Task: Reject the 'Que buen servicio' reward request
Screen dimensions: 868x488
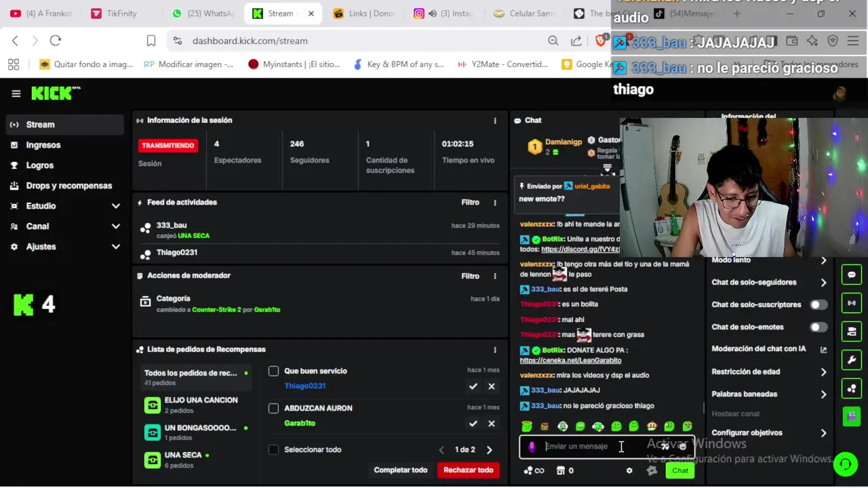Action: 492,386
